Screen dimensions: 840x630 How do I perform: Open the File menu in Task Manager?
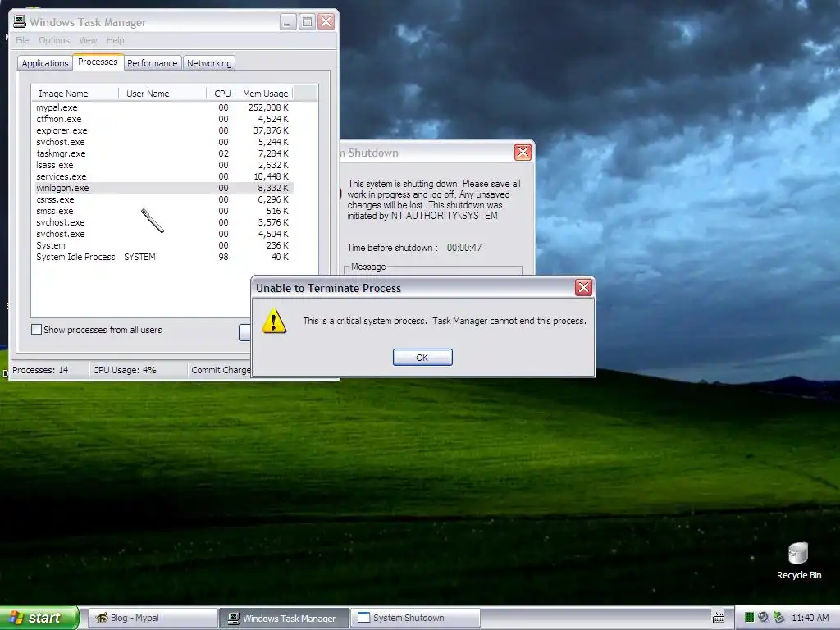click(22, 40)
